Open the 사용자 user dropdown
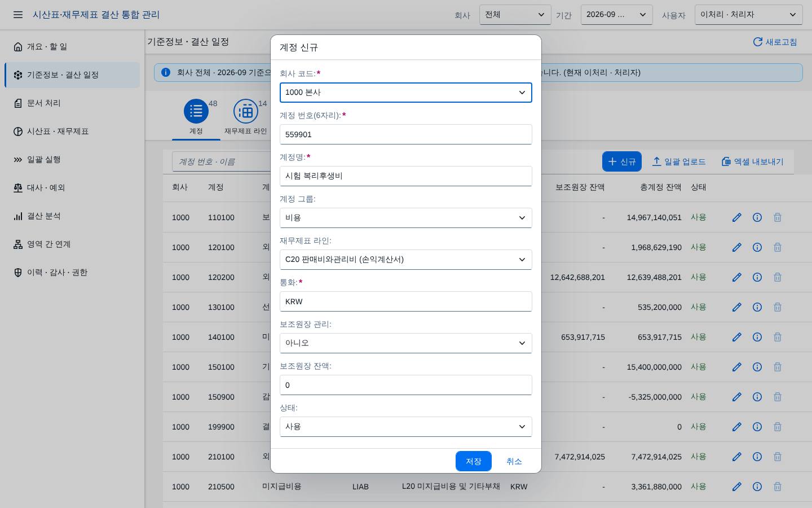 749,15
